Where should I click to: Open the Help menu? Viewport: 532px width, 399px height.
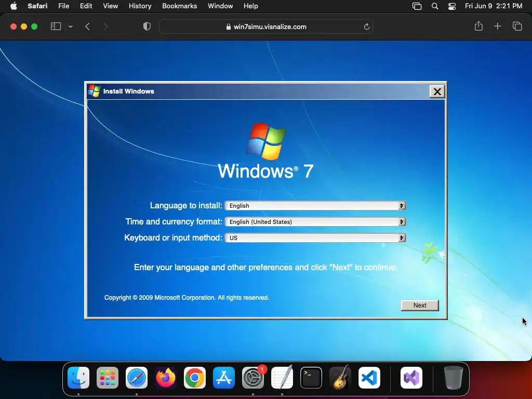(x=251, y=6)
